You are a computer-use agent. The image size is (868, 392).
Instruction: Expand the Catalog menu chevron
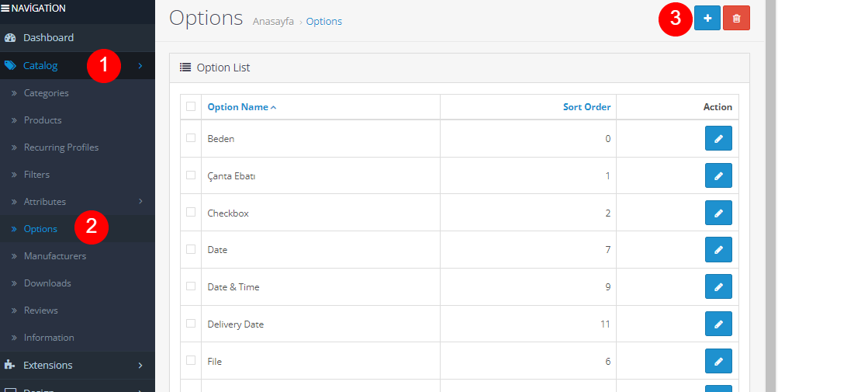[x=140, y=66]
